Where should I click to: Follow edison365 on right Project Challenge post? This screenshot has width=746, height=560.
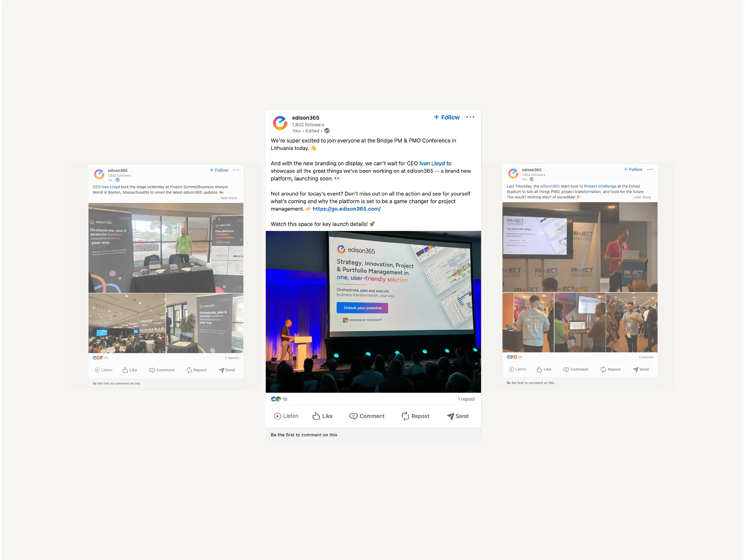click(633, 169)
